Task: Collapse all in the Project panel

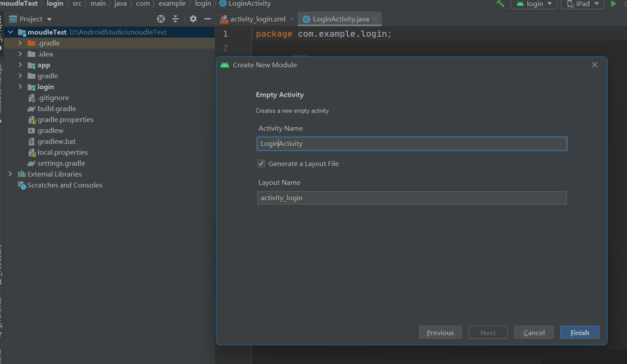Action: pos(175,19)
